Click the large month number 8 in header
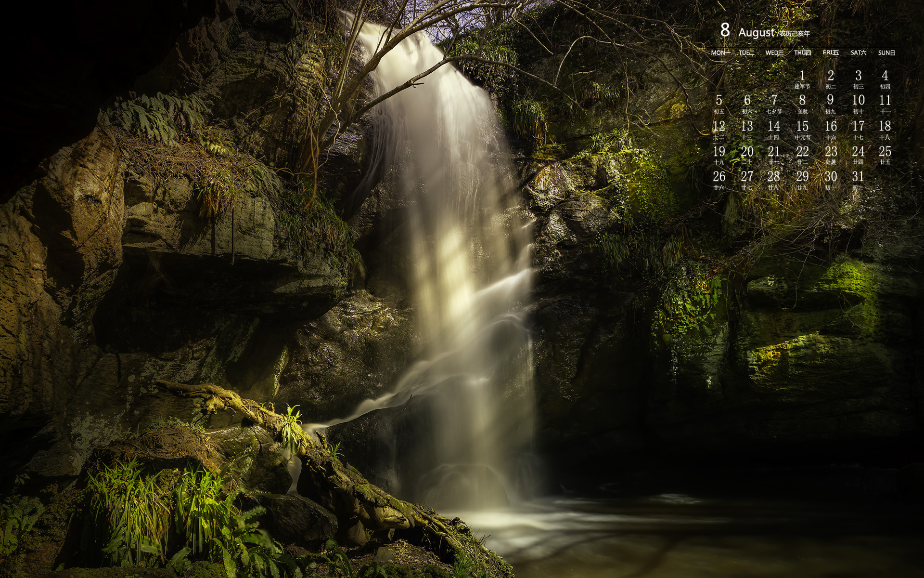Viewport: 924px width, 578px height. [724, 30]
